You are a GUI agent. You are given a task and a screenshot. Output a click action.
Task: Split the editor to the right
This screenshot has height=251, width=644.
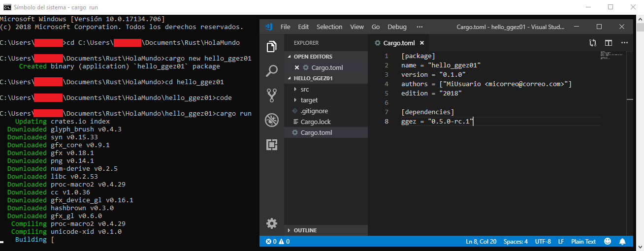point(609,43)
